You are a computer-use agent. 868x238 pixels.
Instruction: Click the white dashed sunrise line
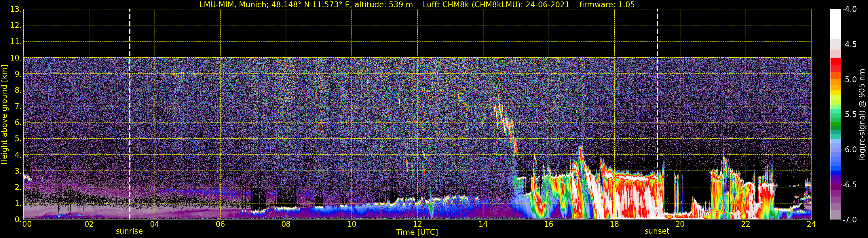click(130, 114)
